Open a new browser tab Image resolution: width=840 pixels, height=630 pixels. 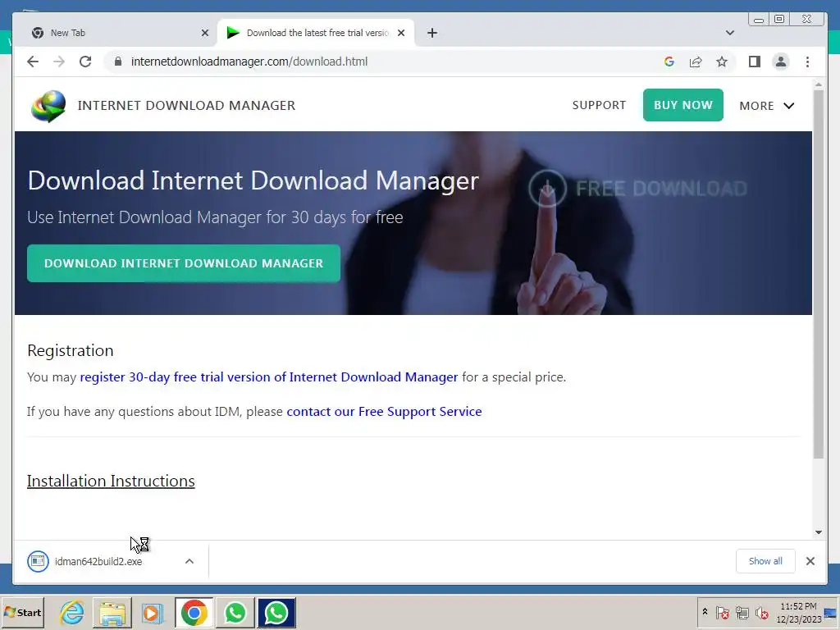tap(432, 33)
